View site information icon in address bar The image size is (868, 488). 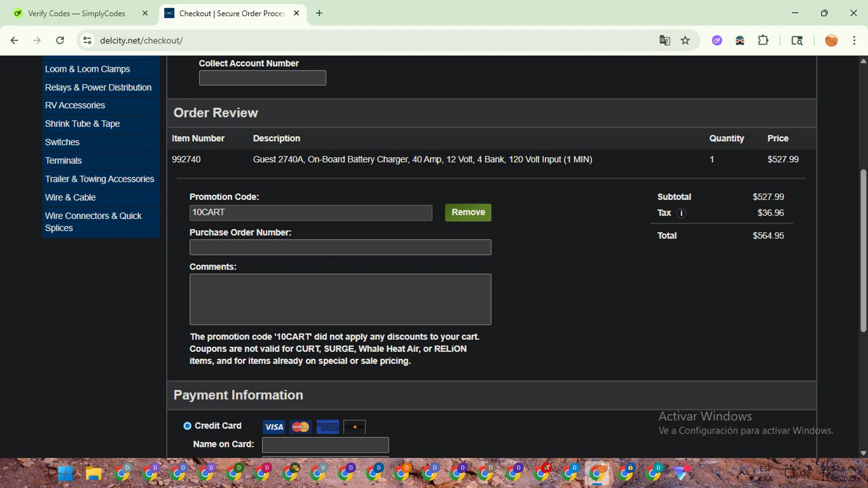point(87,41)
